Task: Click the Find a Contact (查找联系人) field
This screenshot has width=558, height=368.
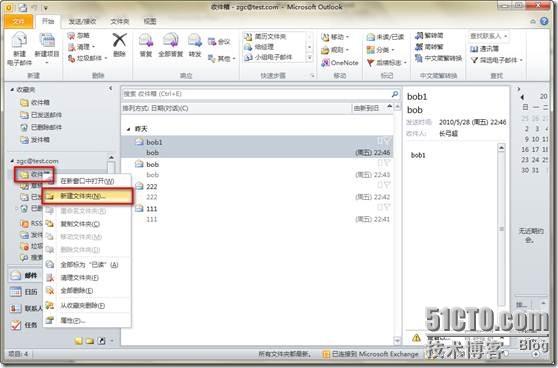Action: pyautogui.click(x=488, y=36)
